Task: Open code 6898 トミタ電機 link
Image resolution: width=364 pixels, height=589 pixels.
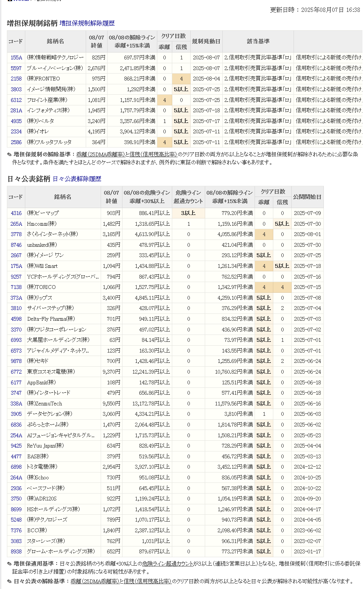Action: click(16, 467)
